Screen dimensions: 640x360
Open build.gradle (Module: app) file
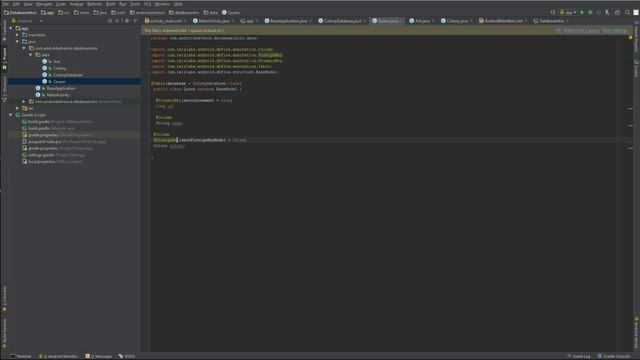49,128
